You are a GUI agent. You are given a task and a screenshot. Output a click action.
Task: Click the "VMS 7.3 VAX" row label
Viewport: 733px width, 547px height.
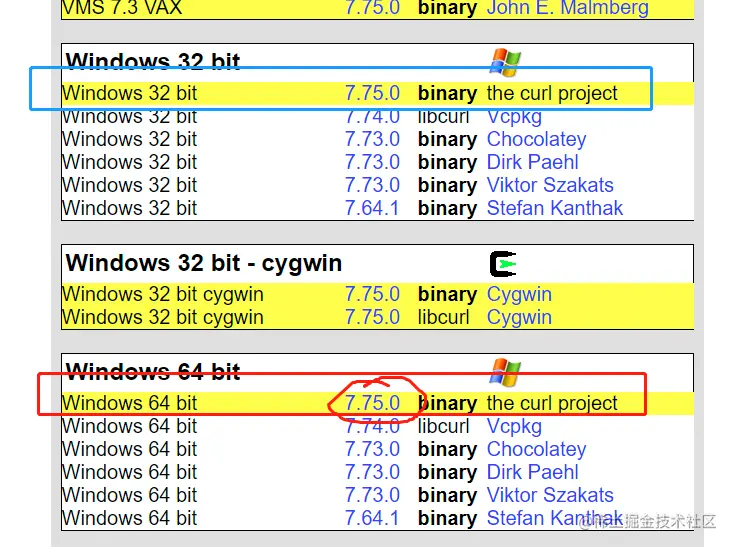click(x=122, y=8)
